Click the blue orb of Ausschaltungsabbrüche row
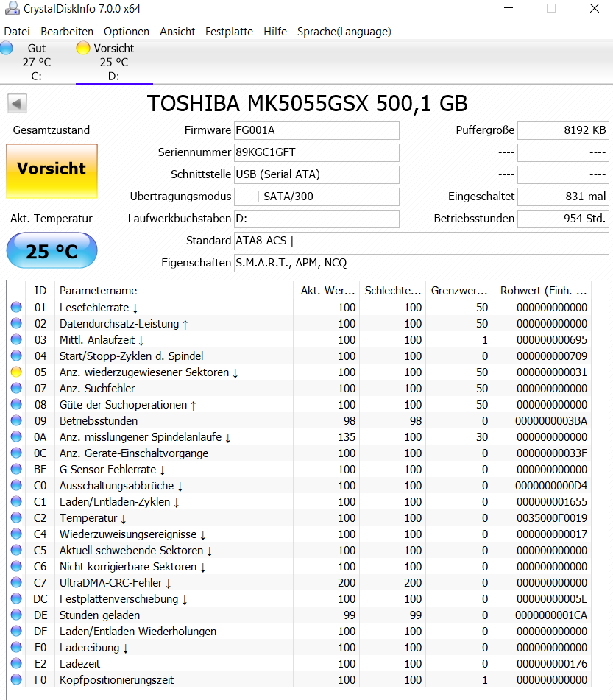The image size is (613, 700). (16, 485)
